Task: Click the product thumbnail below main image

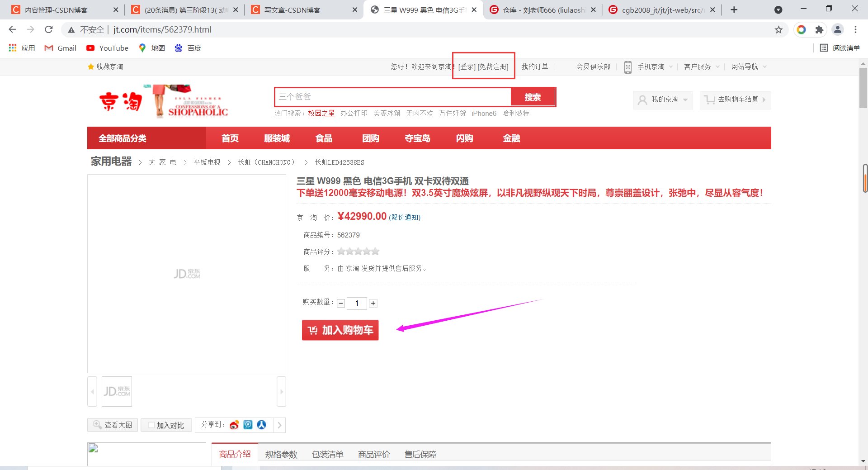Action: pos(117,391)
